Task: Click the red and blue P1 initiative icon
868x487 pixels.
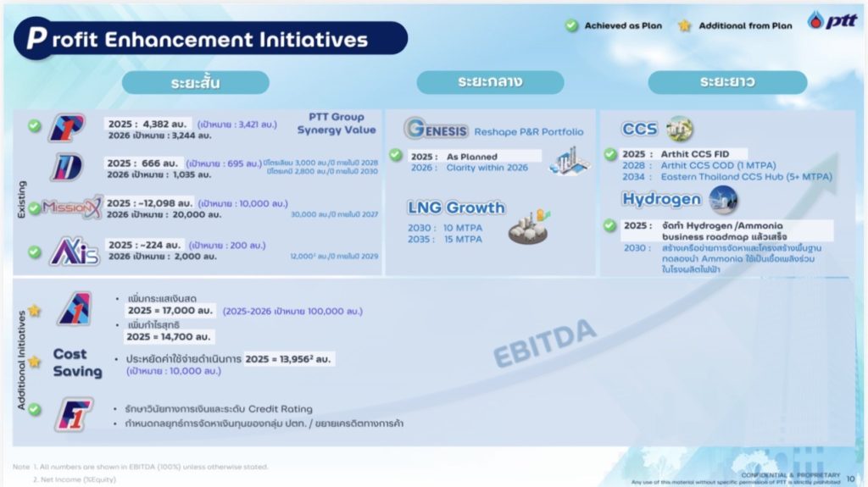Action: coord(66,128)
